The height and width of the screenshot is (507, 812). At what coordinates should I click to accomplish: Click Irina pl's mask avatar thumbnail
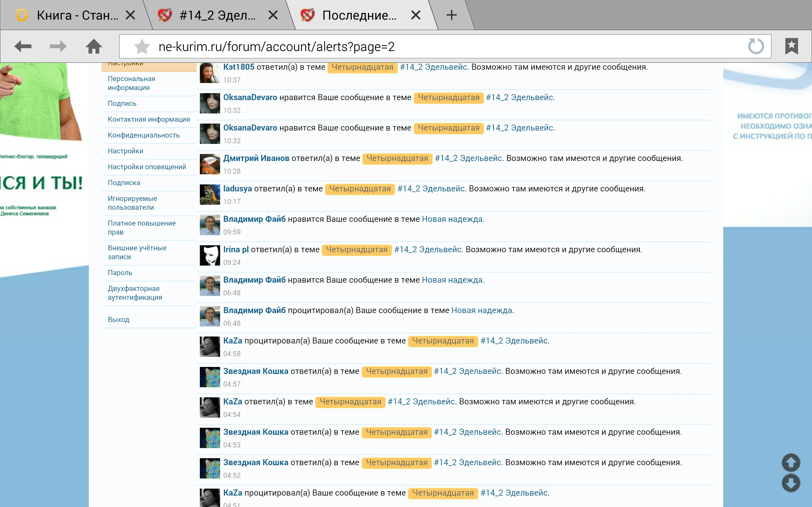210,255
